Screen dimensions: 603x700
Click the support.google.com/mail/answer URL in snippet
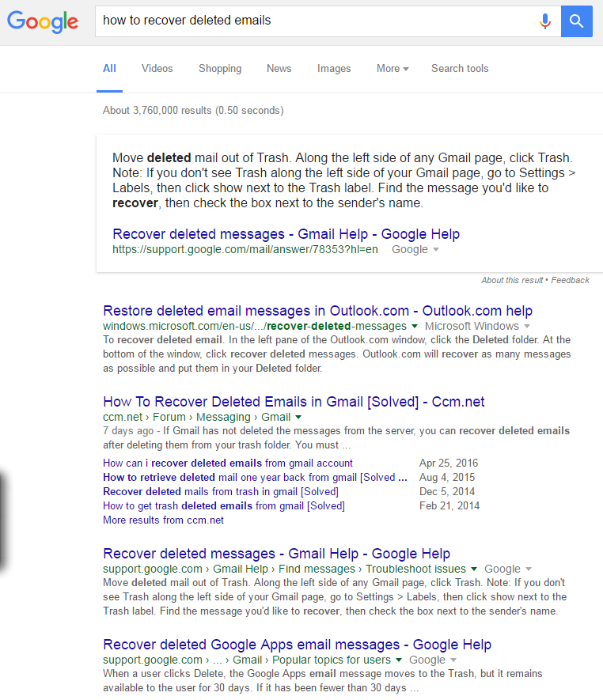coord(245,249)
